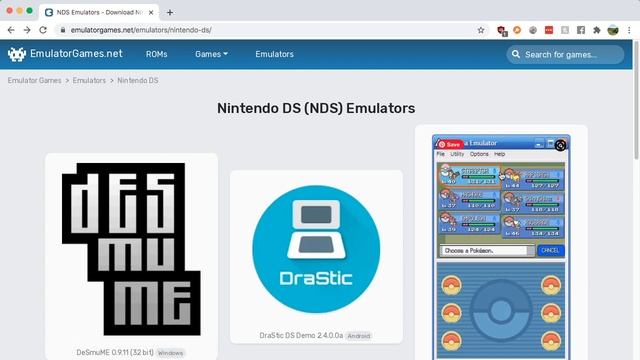This screenshot has width=640, height=360.
Task: Reload the page with the refresh icon
Action: (43, 30)
